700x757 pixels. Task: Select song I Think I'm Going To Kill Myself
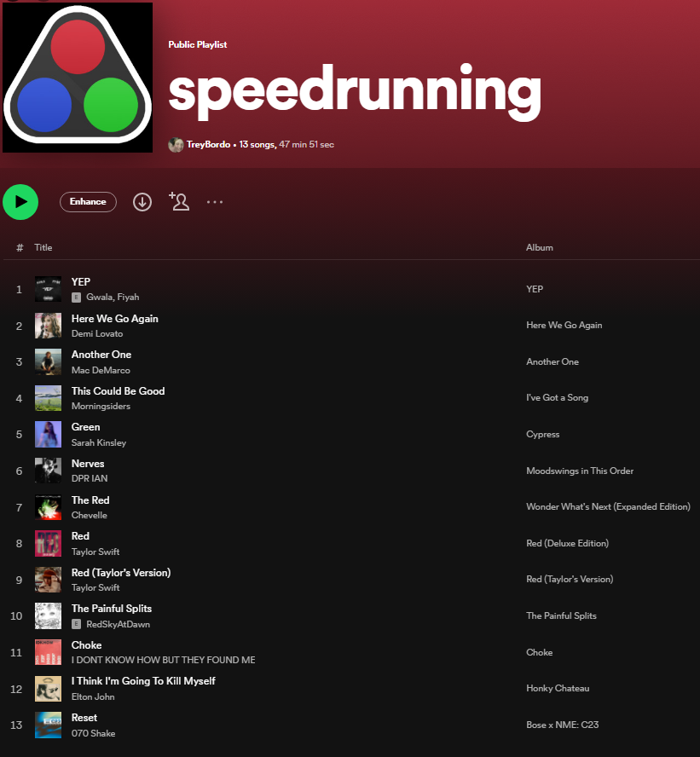pyautogui.click(x=143, y=681)
